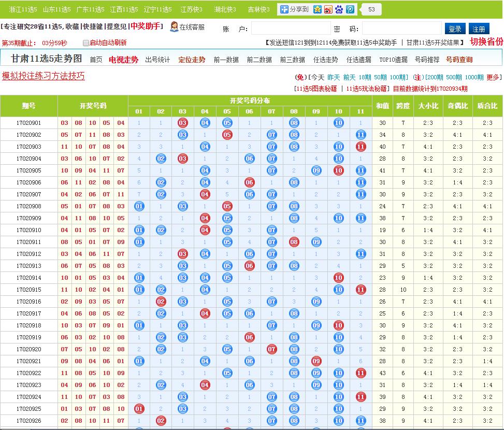The height and width of the screenshot is (430, 504).
Task: Open 浙江11选5 in the top bar
Action: point(23,9)
